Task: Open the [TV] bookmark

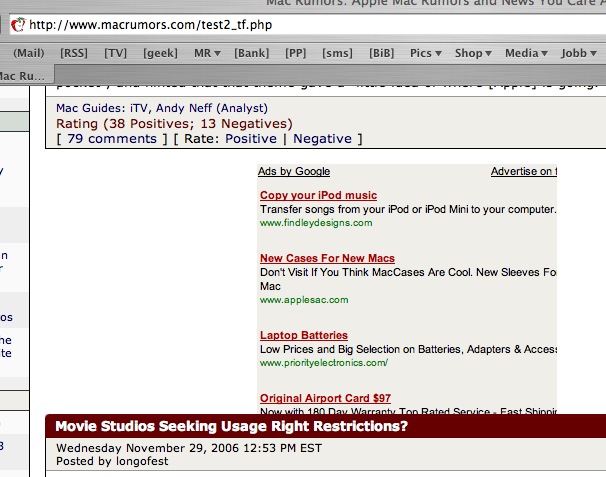Action: [115, 53]
